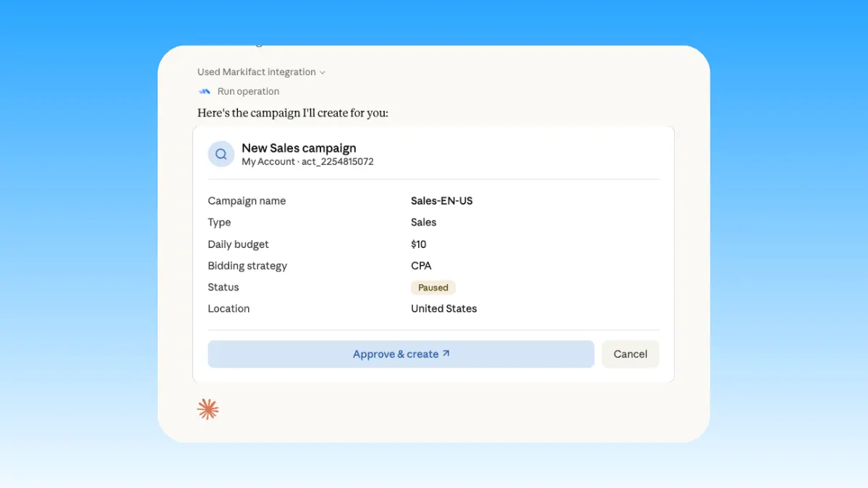This screenshot has height=488, width=868.
Task: Click the magnifying glass campaign icon
Action: (221, 153)
